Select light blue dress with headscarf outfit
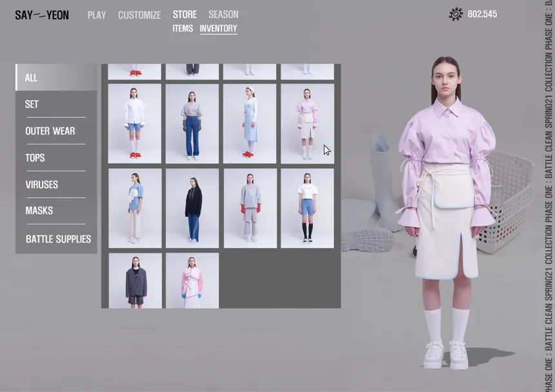The width and height of the screenshot is (555, 392). click(x=250, y=124)
